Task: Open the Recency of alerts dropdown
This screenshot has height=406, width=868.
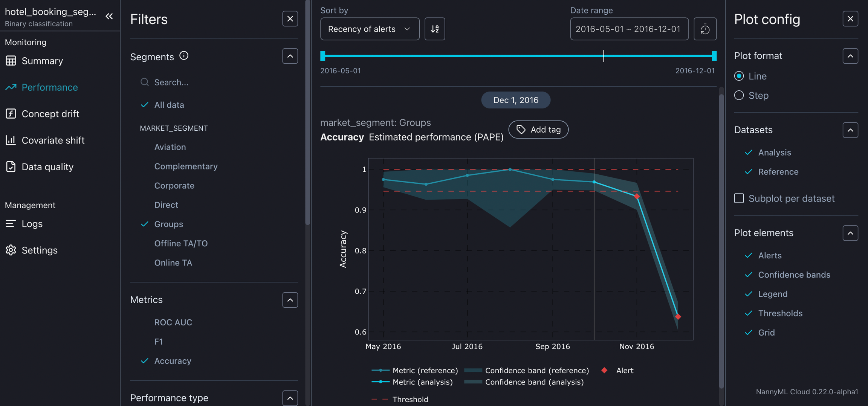Action: click(x=369, y=29)
